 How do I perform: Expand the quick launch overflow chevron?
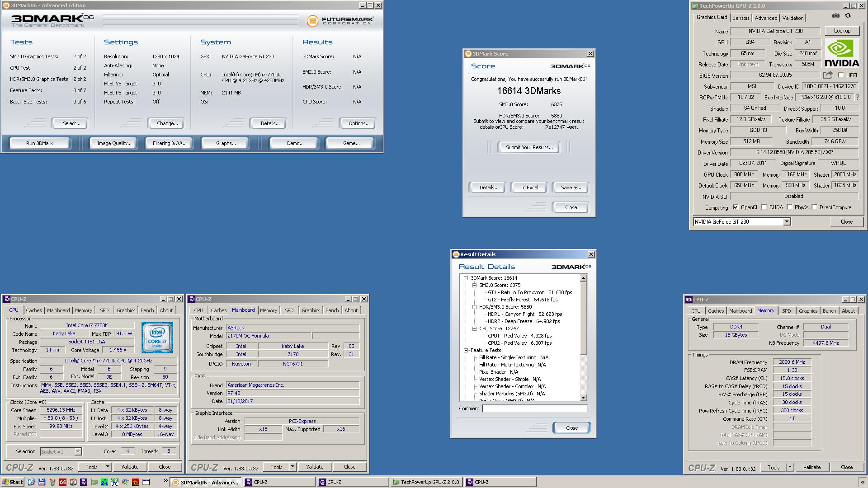click(x=165, y=481)
